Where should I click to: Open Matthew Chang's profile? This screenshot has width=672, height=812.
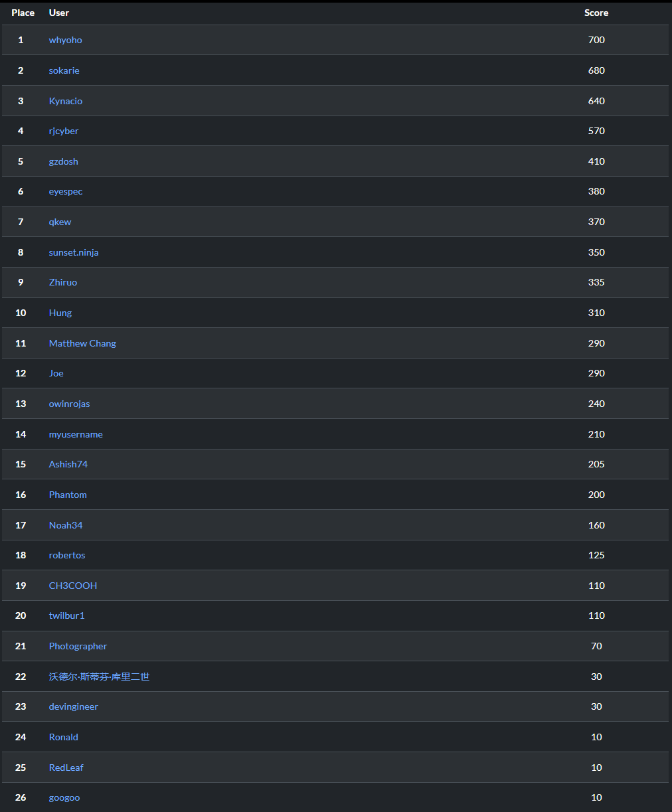pyautogui.click(x=82, y=343)
